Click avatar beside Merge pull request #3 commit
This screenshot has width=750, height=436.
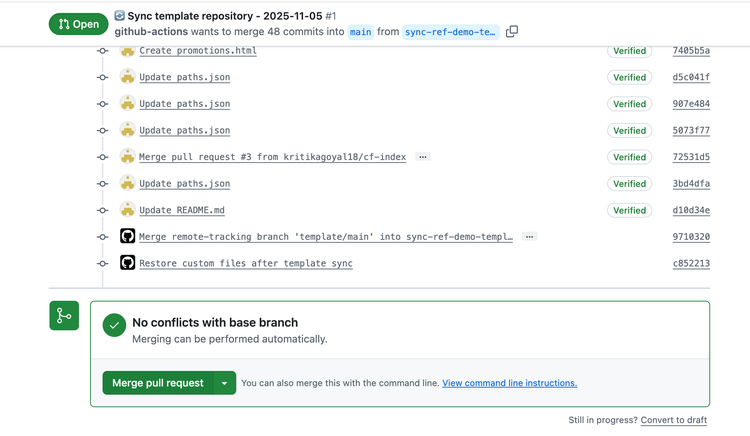pyautogui.click(x=127, y=157)
